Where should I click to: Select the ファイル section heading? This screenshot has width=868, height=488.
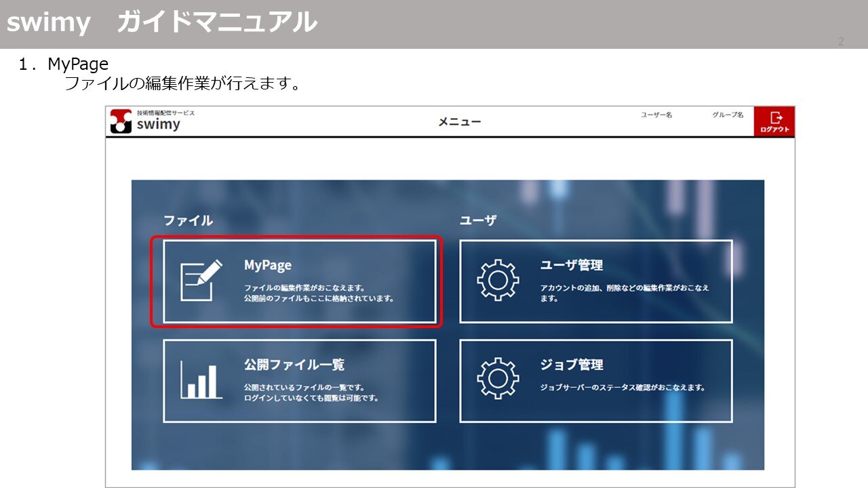click(189, 219)
